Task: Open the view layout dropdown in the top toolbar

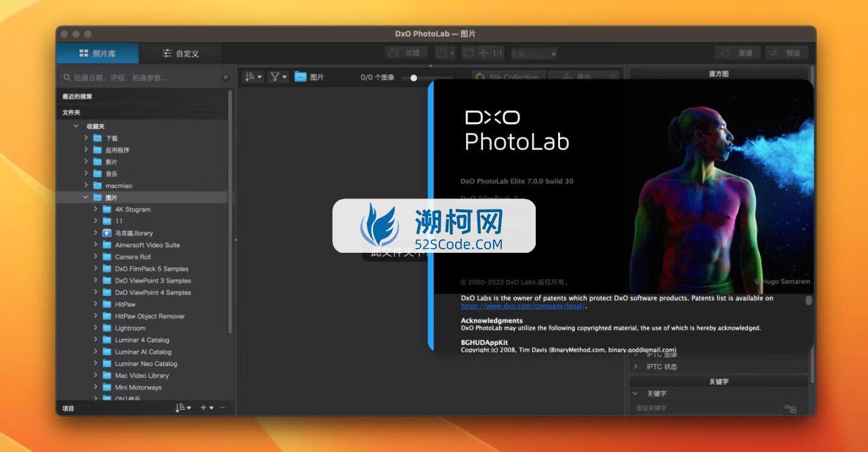Action: pyautogui.click(x=445, y=53)
